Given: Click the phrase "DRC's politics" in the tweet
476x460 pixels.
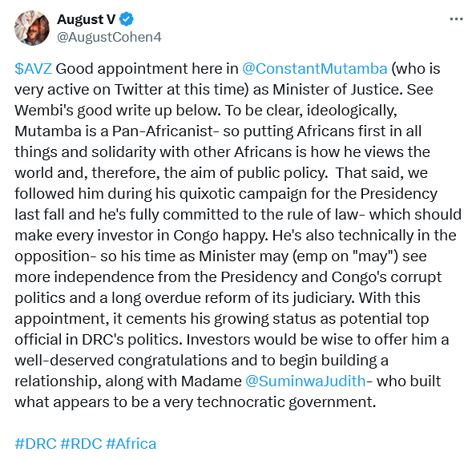Looking at the screenshot, I should (x=131, y=340).
